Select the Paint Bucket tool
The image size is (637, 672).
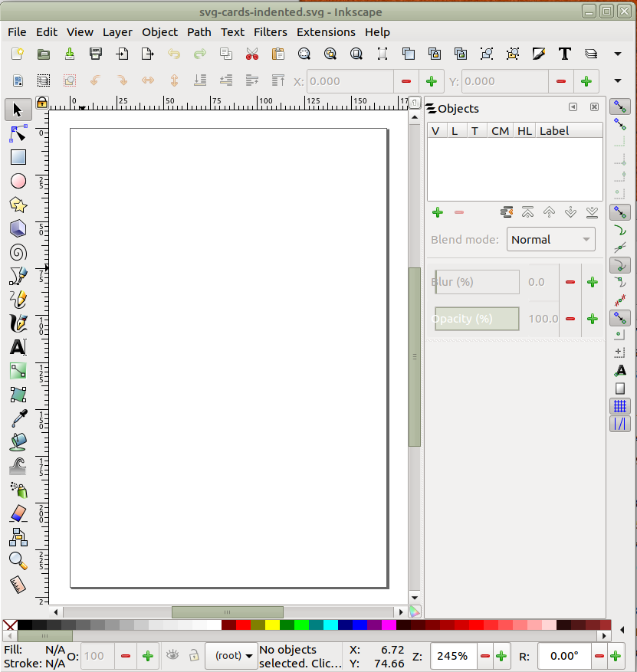[x=18, y=442]
